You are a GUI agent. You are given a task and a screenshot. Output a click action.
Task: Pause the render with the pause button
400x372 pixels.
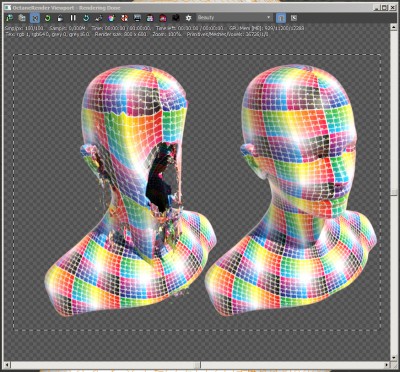click(x=73, y=18)
